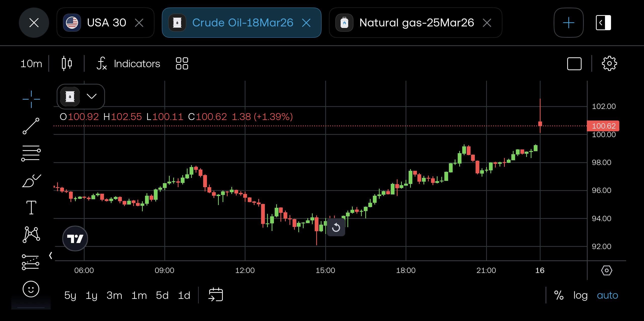
Task: Select the trend line drawing tool
Action: (31, 126)
